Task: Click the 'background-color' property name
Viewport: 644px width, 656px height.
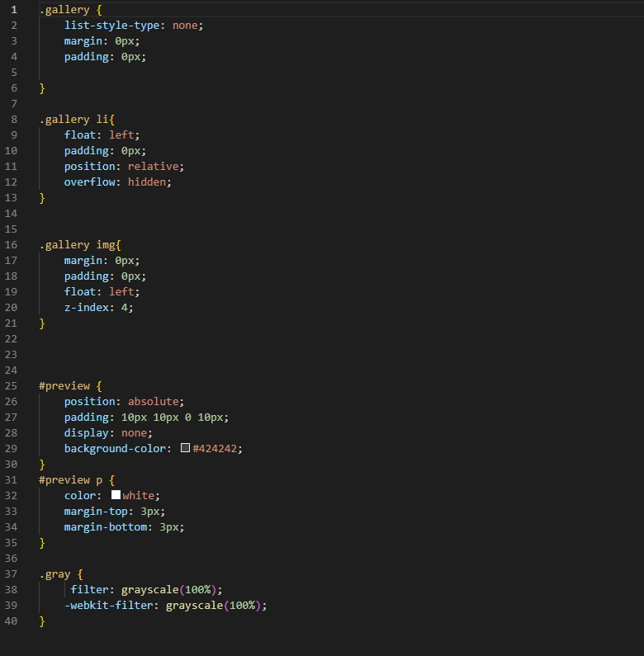Action: pyautogui.click(x=115, y=449)
